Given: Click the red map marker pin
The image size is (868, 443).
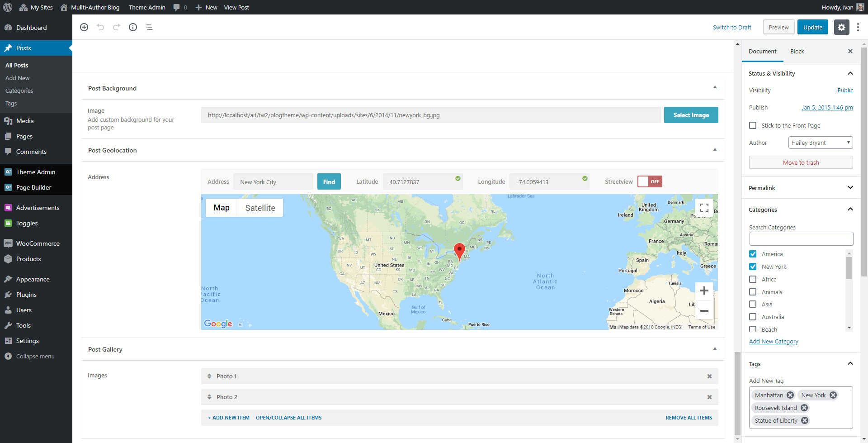Looking at the screenshot, I should pyautogui.click(x=459, y=251).
